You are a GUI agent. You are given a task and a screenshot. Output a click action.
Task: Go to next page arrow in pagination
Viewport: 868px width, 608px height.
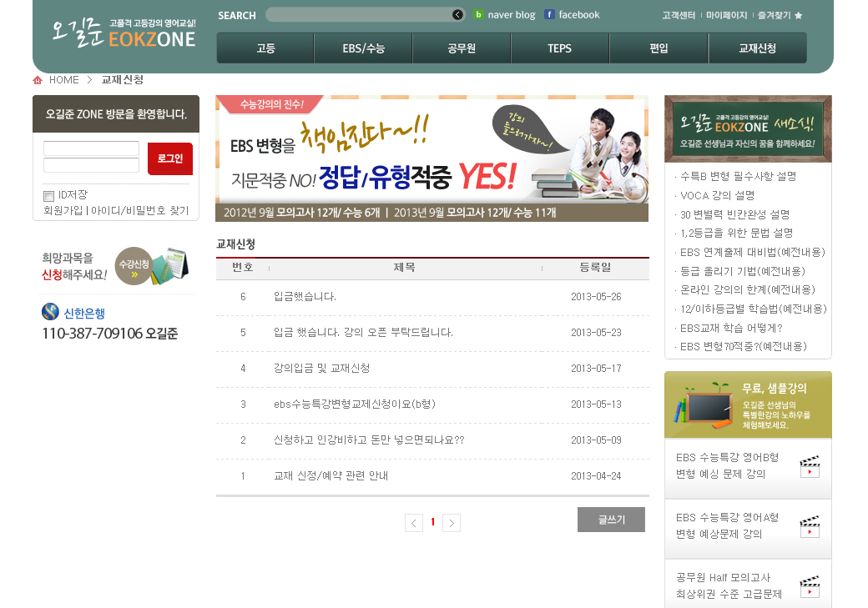point(452,523)
